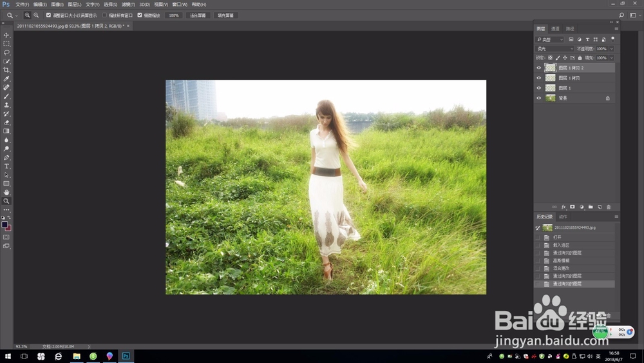
Task: Open the Layers panel menu
Action: click(x=616, y=29)
